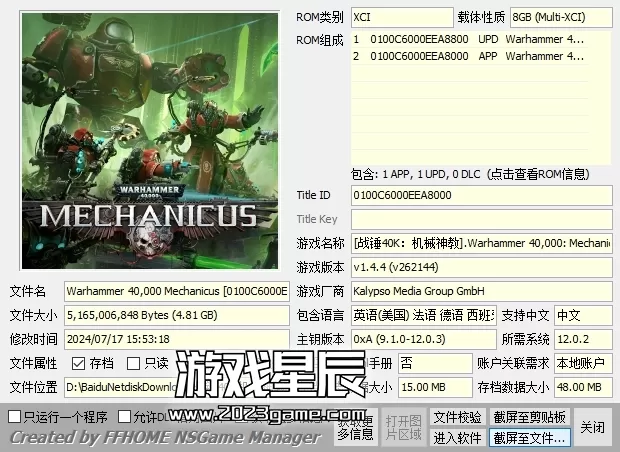Click the 截屏至文件... button
Viewport: 620px width, 452px height.
click(x=529, y=437)
